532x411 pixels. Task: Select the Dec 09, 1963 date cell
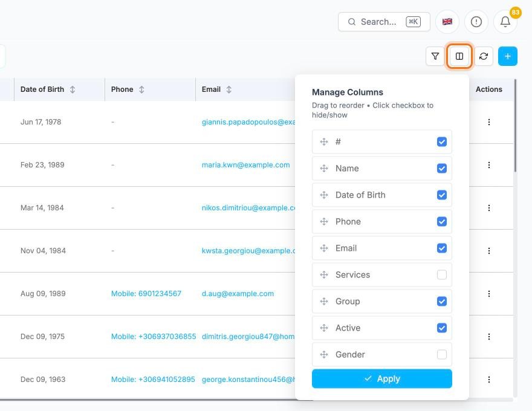point(43,380)
